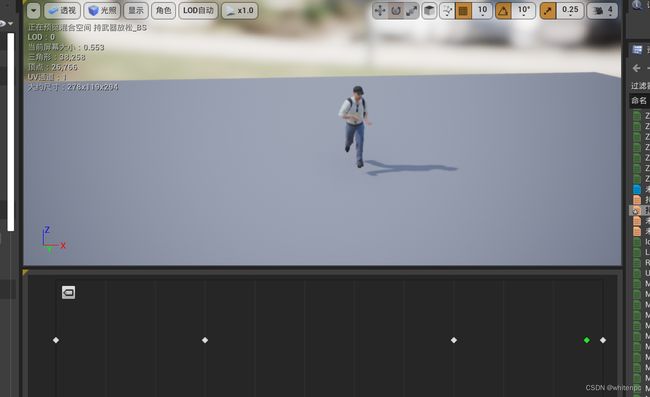Screen dimensions: 650x397
Task: Adjust camera speed 4 setting
Action: 602,11
